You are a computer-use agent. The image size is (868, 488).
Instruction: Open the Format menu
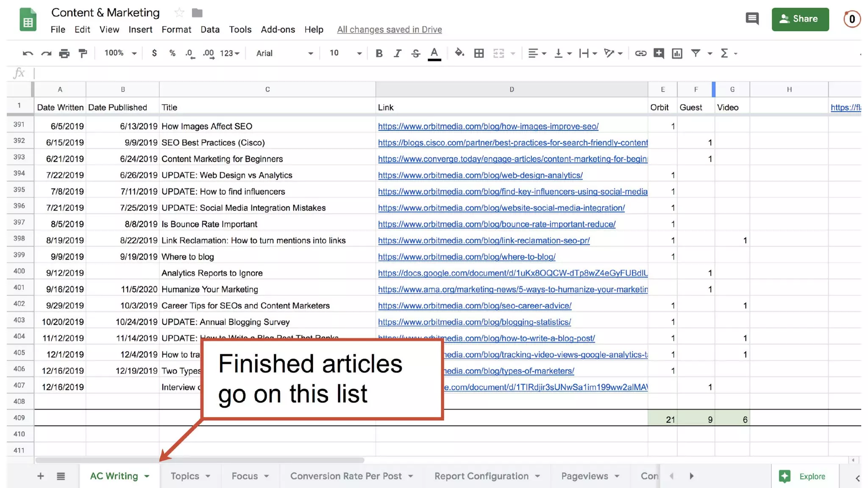[x=176, y=30]
